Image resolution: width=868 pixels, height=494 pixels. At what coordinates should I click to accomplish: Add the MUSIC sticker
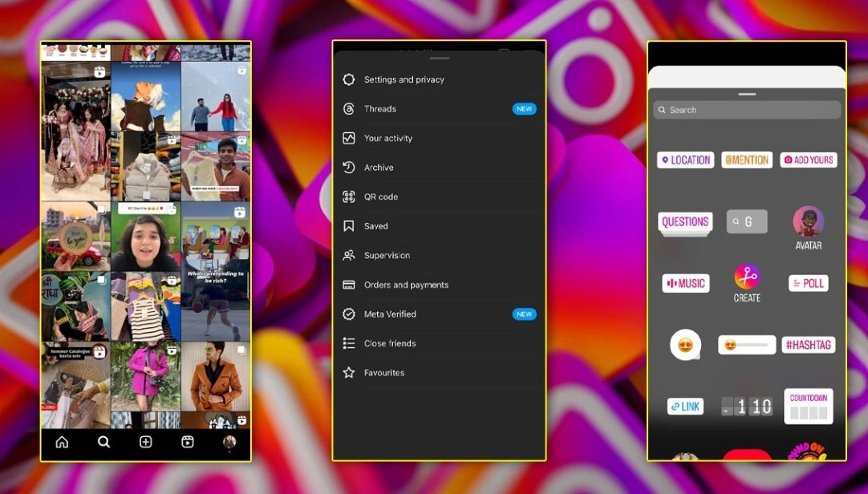(x=685, y=283)
